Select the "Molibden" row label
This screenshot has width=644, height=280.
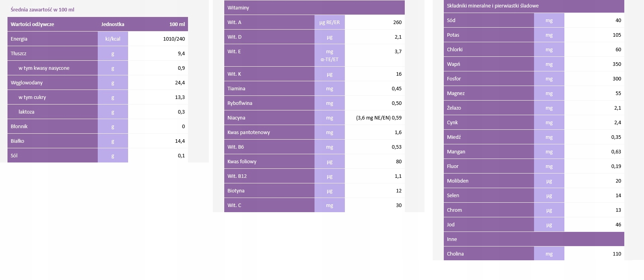click(x=458, y=181)
